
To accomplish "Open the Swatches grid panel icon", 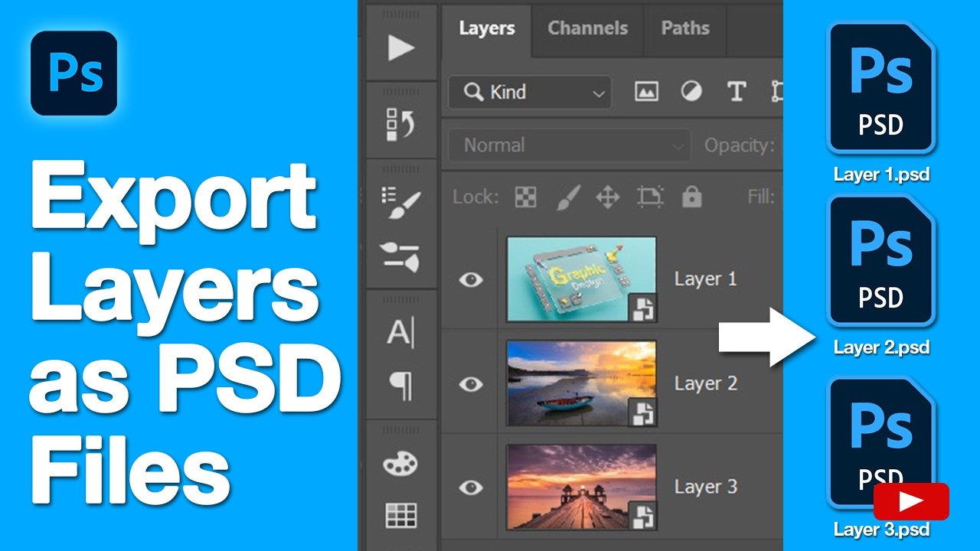I will point(401,516).
